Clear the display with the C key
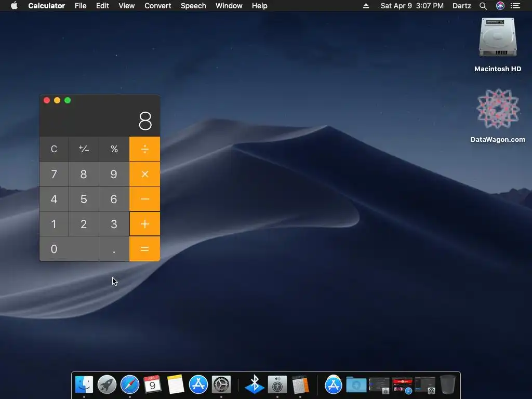This screenshot has width=532, height=399. [54, 149]
